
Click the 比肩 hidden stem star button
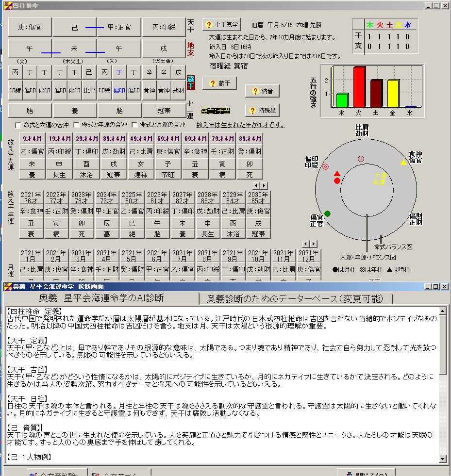[x=89, y=90]
